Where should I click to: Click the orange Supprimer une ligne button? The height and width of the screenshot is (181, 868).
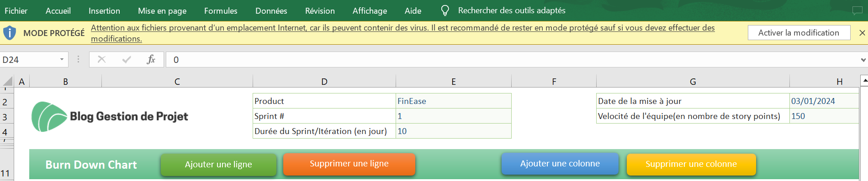tap(349, 164)
